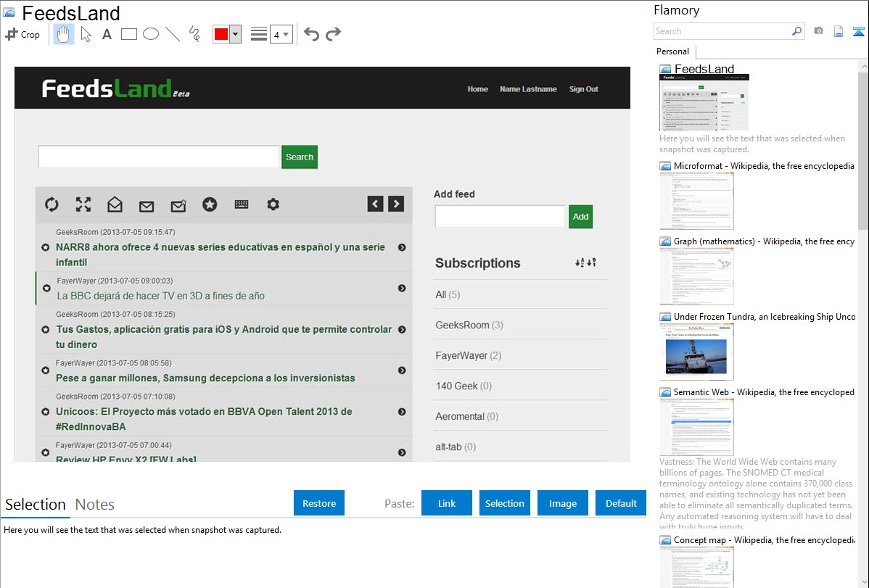Pick the straight line tool
This screenshot has width=869, height=588.
(173, 34)
